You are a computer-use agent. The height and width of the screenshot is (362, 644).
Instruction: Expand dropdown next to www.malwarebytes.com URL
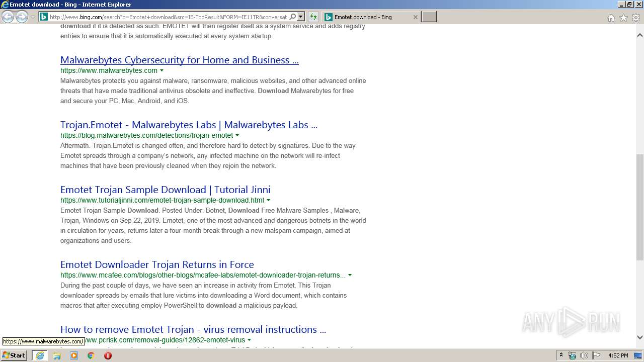click(x=162, y=71)
